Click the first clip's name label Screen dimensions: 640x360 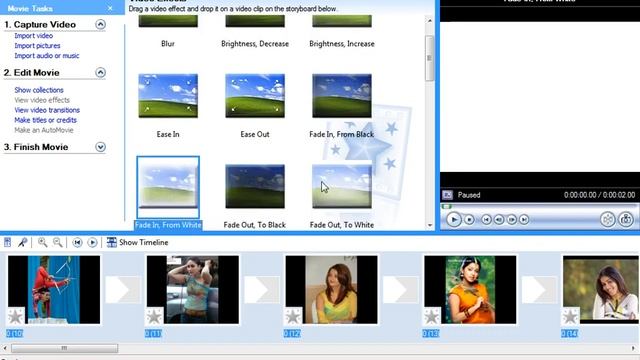pos(15,333)
